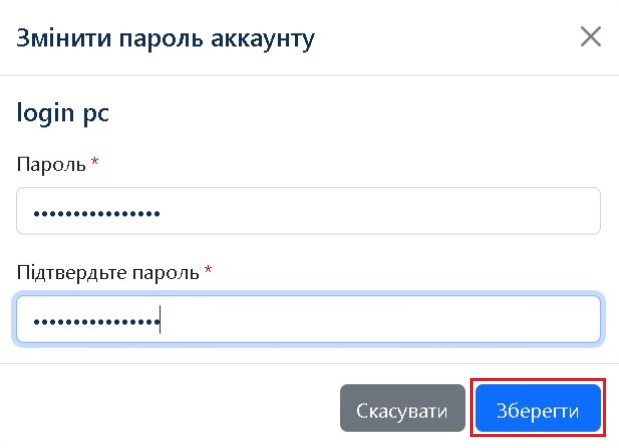
Task: Save with the Зберегти button
Action: point(538,412)
